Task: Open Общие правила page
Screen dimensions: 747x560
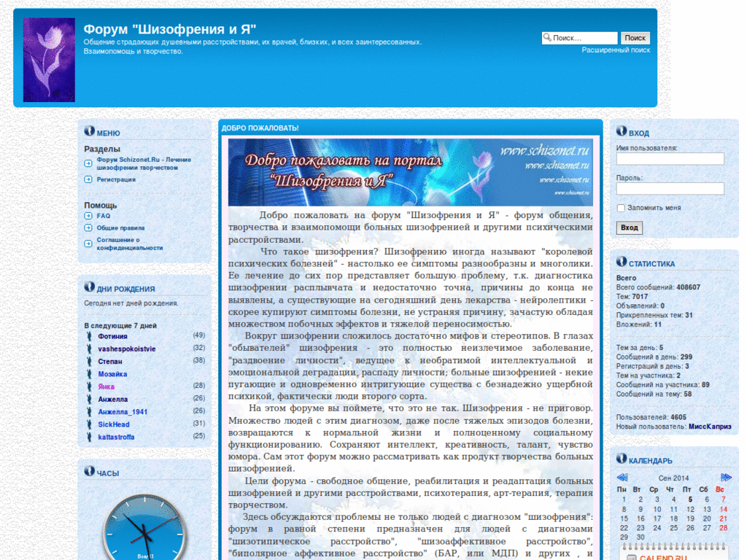Action: pyautogui.click(x=120, y=227)
